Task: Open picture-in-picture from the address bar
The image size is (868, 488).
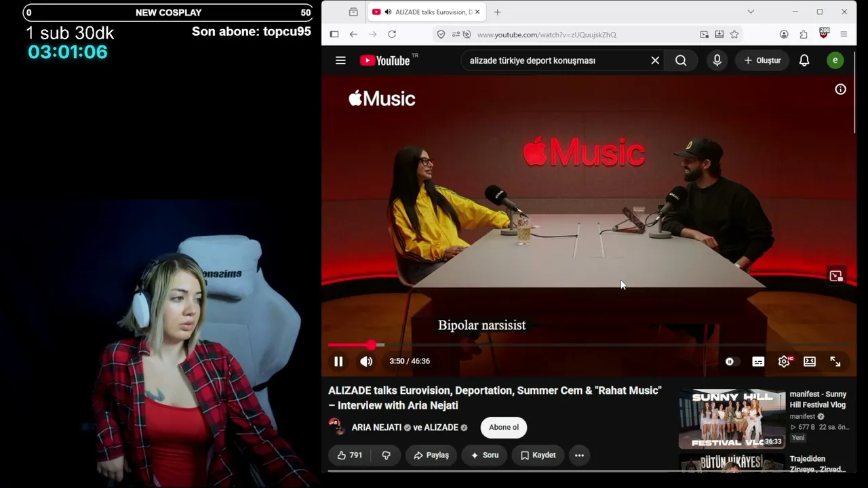Action: (x=705, y=35)
